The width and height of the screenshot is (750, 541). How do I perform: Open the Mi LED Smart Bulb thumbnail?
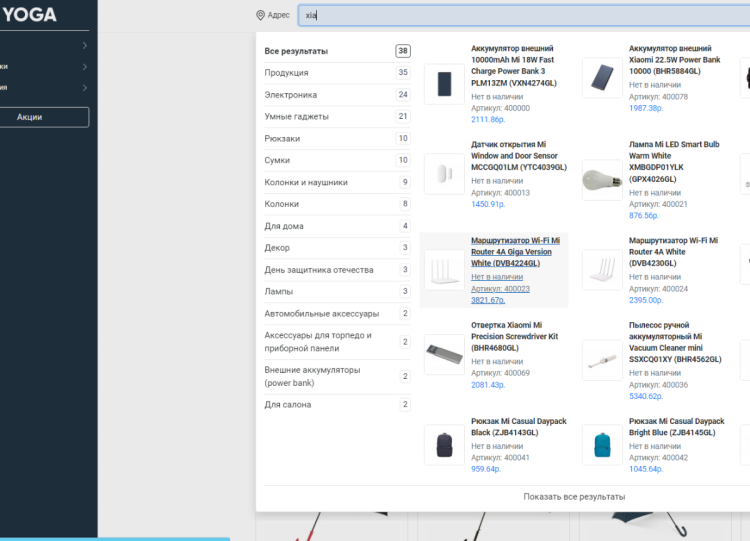[602, 180]
